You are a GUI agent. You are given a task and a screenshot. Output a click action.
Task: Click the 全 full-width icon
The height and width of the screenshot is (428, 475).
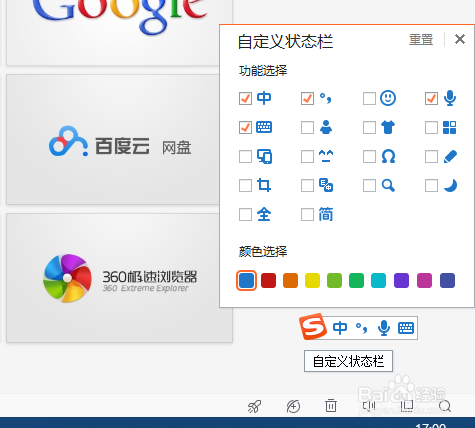[x=264, y=214]
